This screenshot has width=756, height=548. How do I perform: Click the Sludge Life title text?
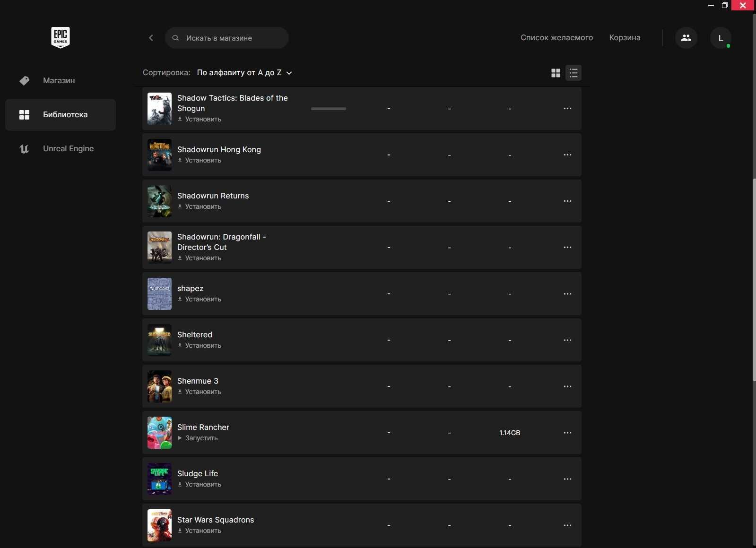pos(198,473)
